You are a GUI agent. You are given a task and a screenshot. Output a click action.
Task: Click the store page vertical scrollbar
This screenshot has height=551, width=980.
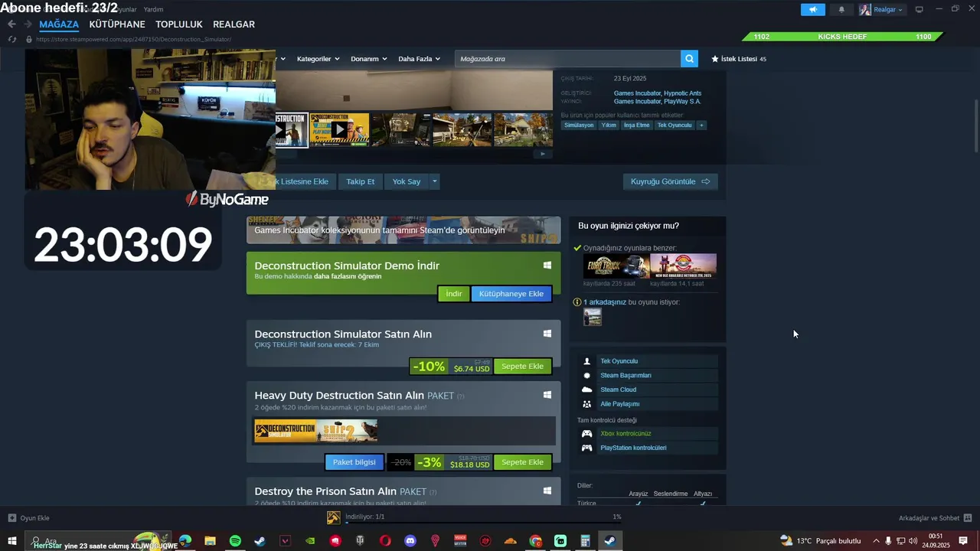[x=976, y=126]
